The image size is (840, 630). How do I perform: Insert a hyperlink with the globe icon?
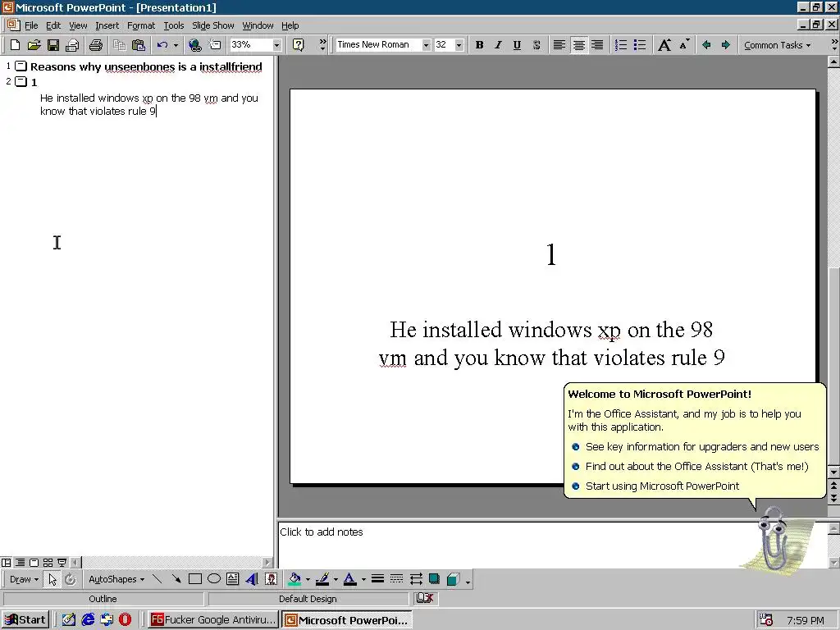click(195, 45)
